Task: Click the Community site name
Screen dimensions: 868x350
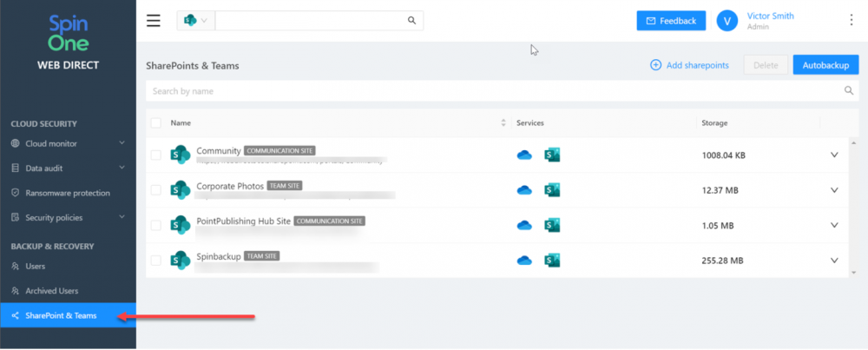Action: pos(219,150)
